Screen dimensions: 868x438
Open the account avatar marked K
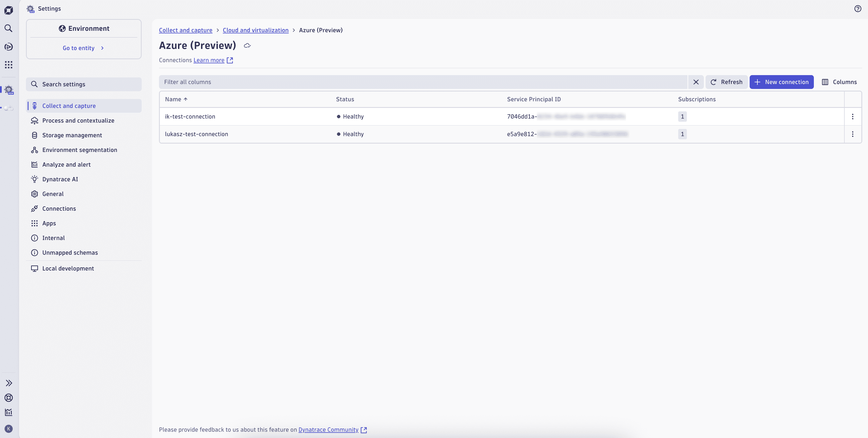pyautogui.click(x=9, y=429)
